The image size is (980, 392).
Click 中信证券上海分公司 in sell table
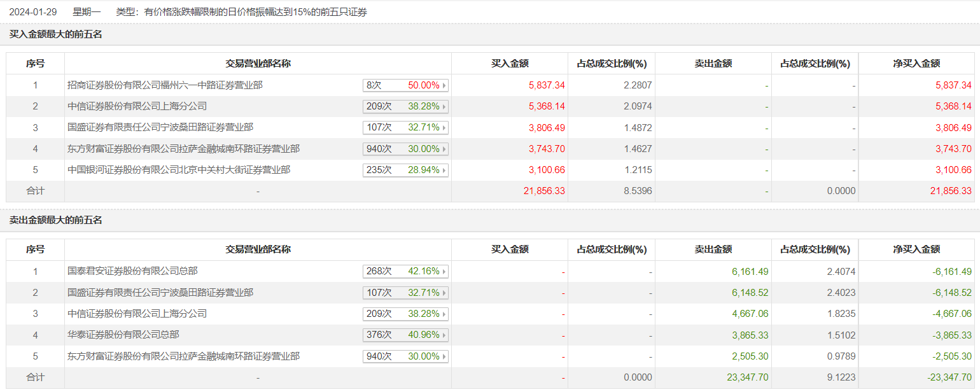pyautogui.click(x=137, y=314)
